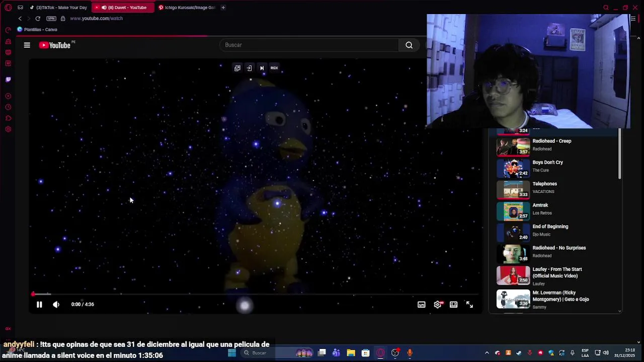This screenshot has width=644, height=362.
Task: Open File Explorer from the taskbar
Action: coord(351,353)
